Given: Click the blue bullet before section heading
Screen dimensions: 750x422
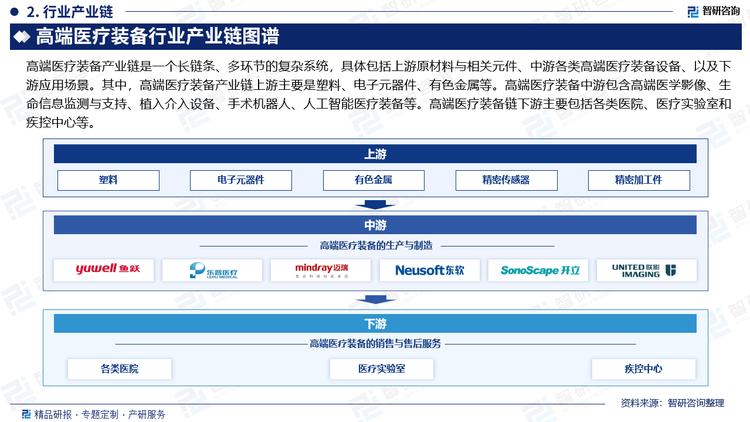Looking at the screenshot, I should pos(14,11).
